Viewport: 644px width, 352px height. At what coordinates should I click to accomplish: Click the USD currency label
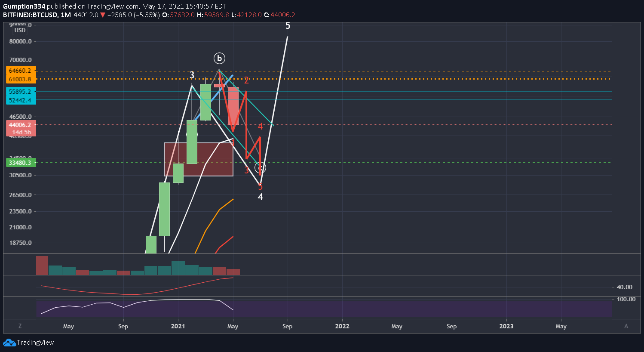[20, 31]
